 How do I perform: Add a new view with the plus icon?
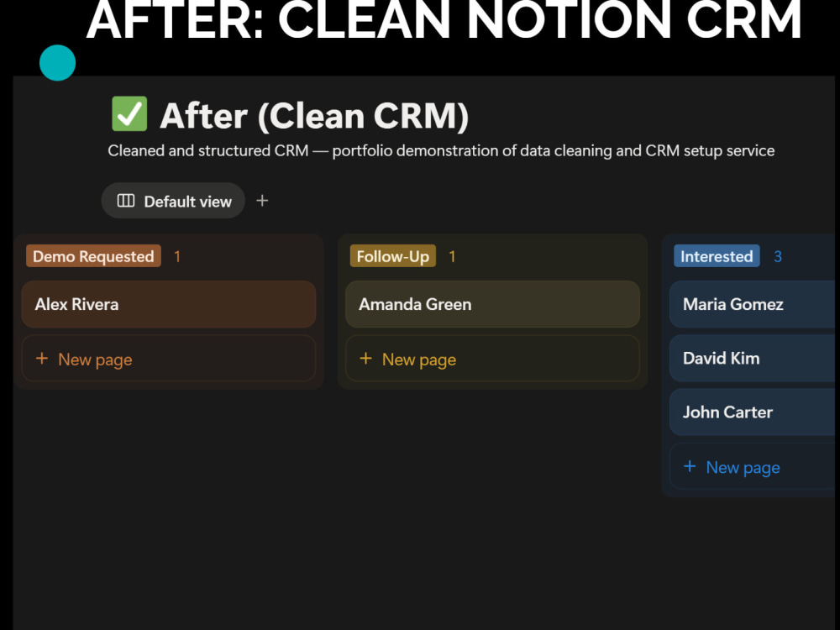click(262, 201)
